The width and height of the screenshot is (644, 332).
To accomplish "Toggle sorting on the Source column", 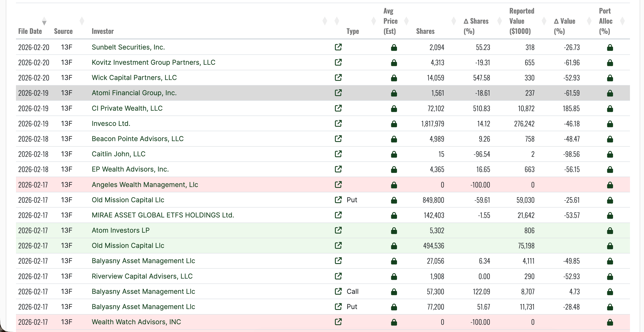I will click(82, 21).
